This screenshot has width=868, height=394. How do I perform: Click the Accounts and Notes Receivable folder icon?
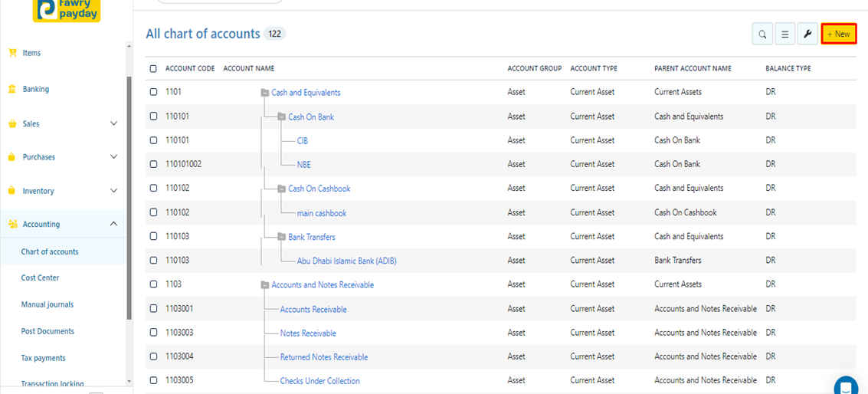[x=264, y=285]
